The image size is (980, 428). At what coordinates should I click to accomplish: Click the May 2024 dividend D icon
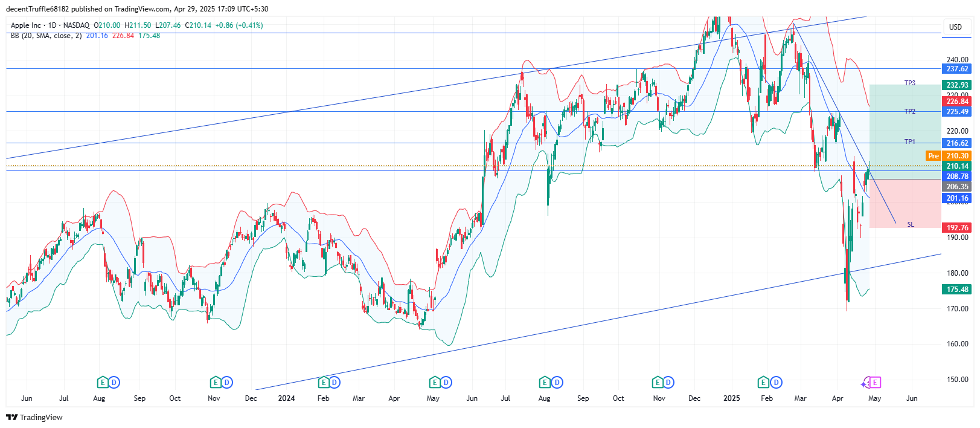tap(446, 382)
